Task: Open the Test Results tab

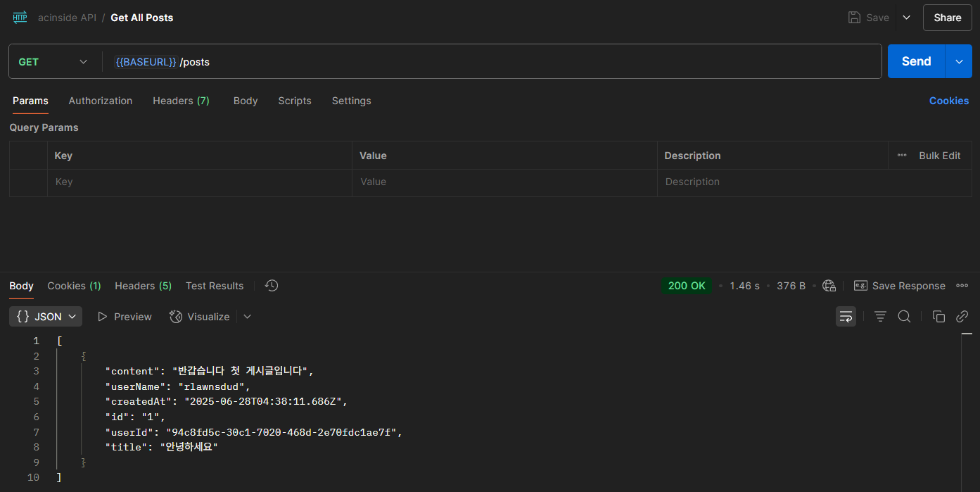Action: [215, 286]
